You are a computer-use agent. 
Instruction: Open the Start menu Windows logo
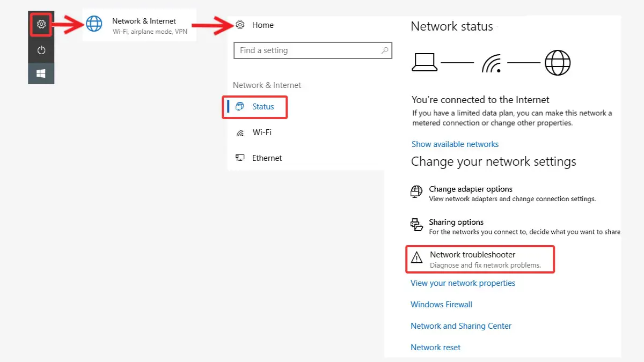coord(41,73)
